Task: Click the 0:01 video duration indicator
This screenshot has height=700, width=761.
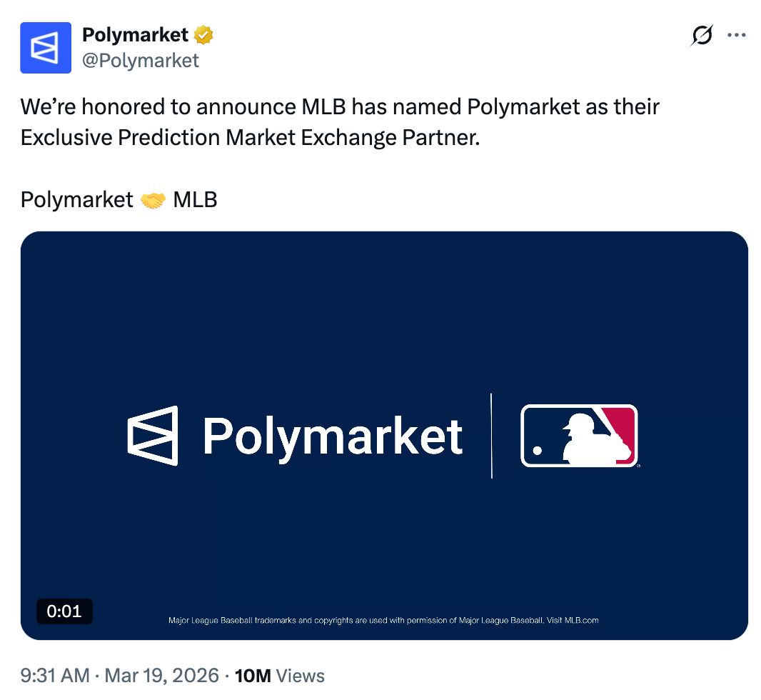Action: pos(64,611)
